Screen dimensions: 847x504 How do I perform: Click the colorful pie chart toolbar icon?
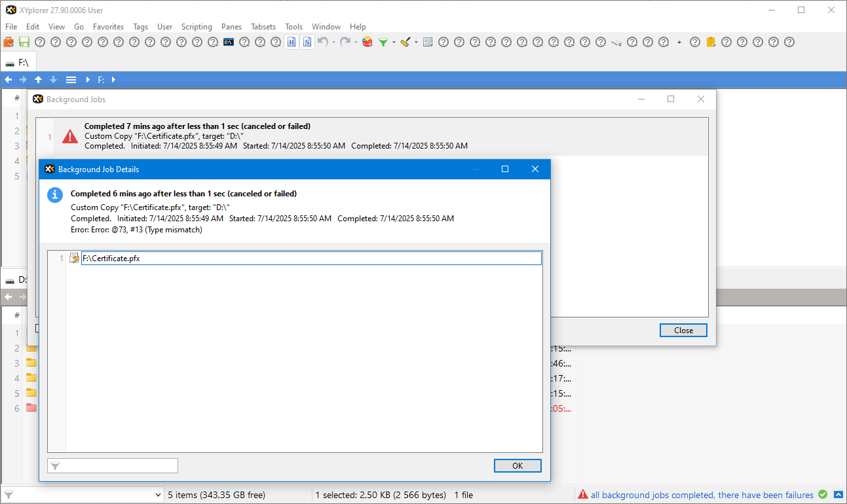coord(367,42)
